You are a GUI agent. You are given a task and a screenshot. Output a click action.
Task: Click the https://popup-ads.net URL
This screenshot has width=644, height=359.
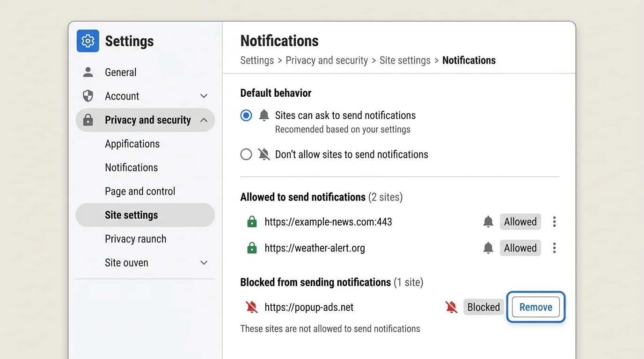tap(309, 307)
